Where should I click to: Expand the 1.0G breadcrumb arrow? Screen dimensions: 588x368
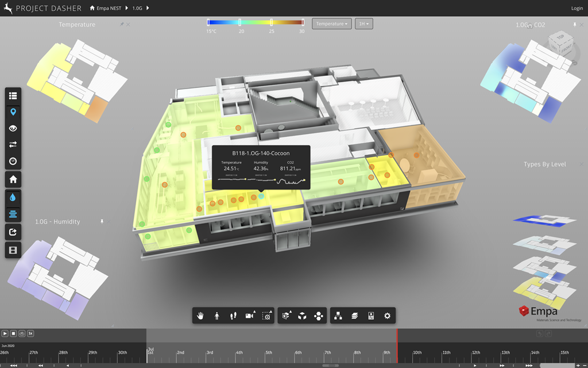coord(148,9)
